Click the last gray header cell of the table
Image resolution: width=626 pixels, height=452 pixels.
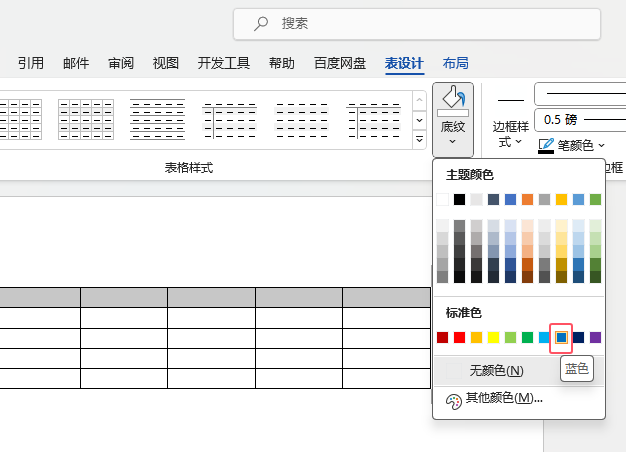[386, 297]
